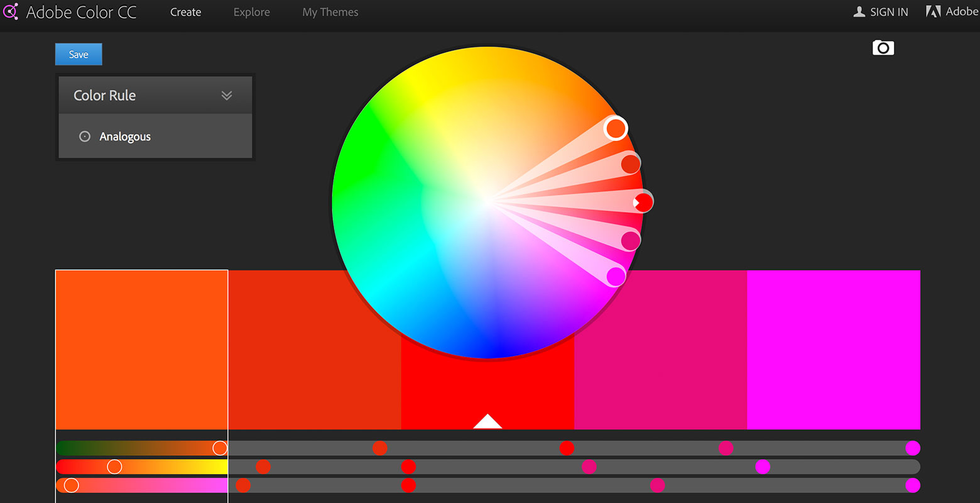Select the pink handle on the color wheel
980x503 pixels.
(x=630, y=240)
